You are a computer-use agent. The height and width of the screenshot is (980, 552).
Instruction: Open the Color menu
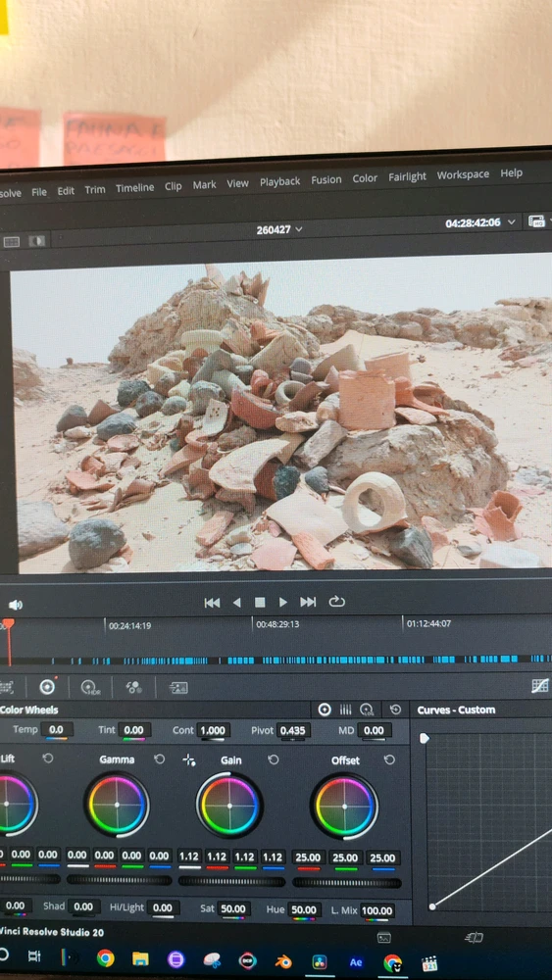click(x=365, y=178)
